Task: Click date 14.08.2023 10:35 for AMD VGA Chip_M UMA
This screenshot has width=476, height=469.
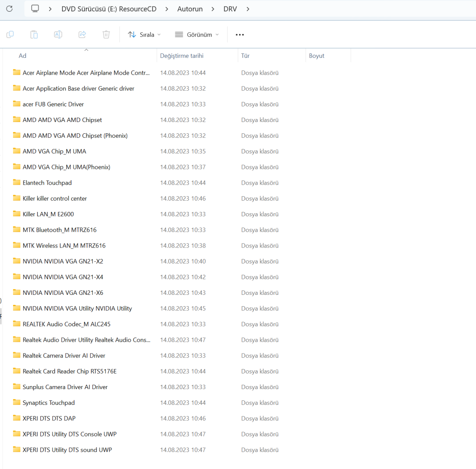Action: point(183,151)
